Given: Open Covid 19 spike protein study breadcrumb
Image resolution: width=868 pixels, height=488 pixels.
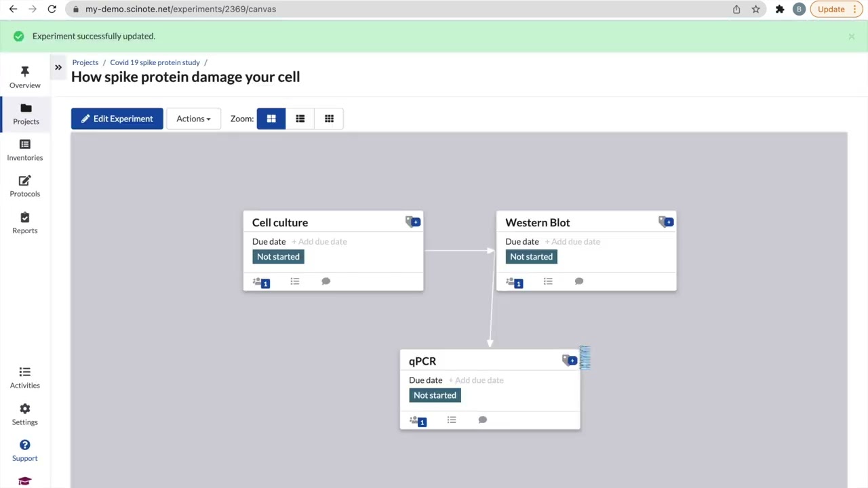Looking at the screenshot, I should click(x=155, y=62).
